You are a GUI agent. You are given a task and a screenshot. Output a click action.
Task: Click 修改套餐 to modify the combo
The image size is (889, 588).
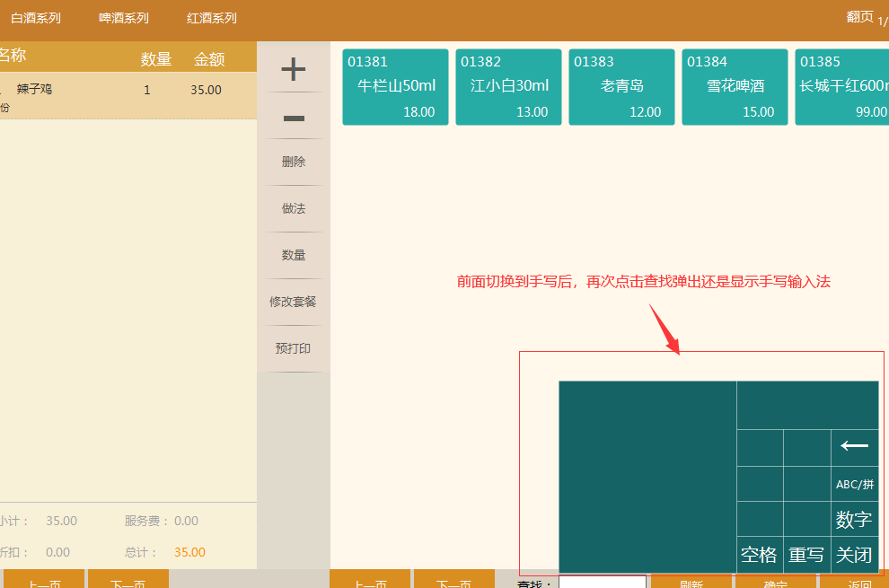click(293, 301)
